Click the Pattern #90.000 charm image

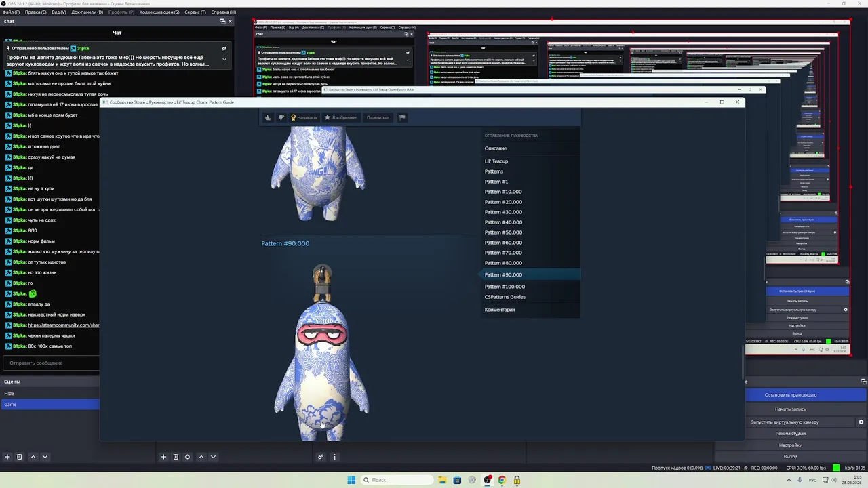(321, 351)
